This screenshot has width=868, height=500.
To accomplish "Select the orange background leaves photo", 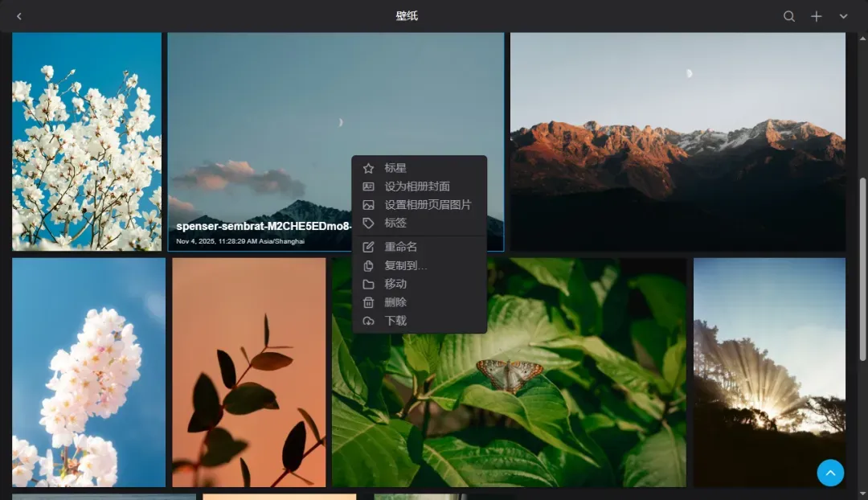I will point(248,372).
